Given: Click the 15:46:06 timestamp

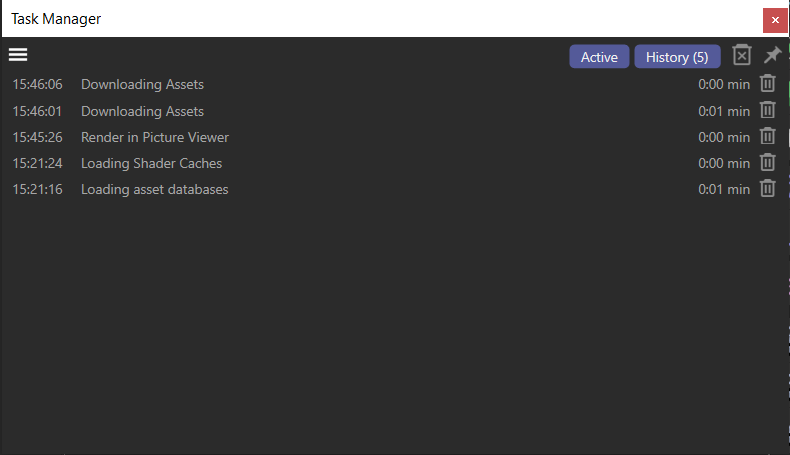Looking at the screenshot, I should tap(37, 84).
